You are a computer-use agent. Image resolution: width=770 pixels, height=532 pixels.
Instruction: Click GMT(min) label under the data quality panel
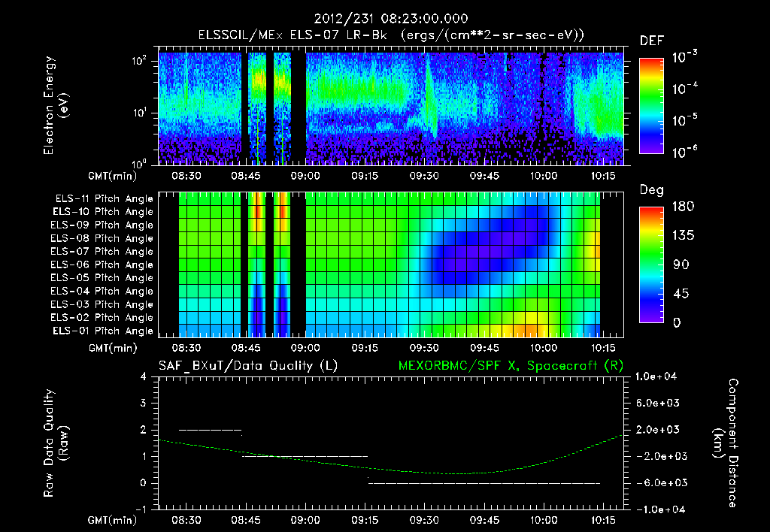tap(113, 520)
